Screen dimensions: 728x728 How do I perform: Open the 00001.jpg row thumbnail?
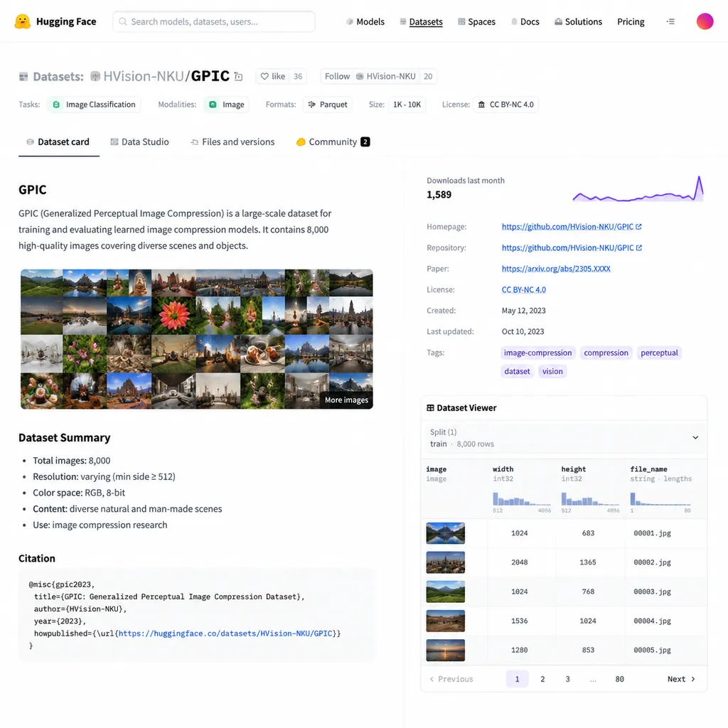(445, 533)
